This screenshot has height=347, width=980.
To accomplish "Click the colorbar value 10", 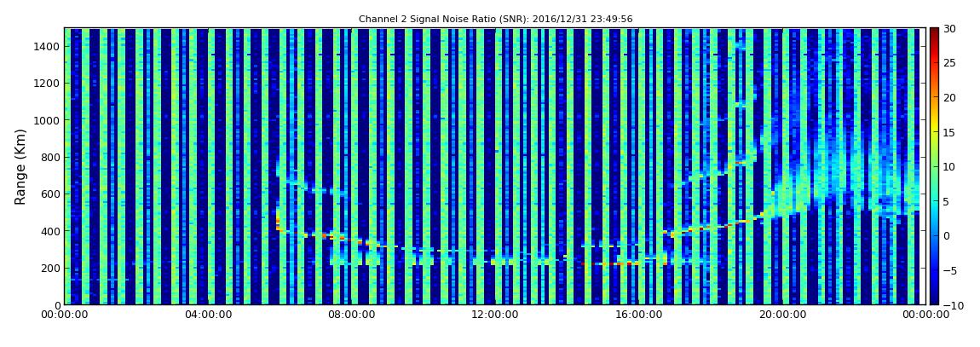I will point(949,167).
